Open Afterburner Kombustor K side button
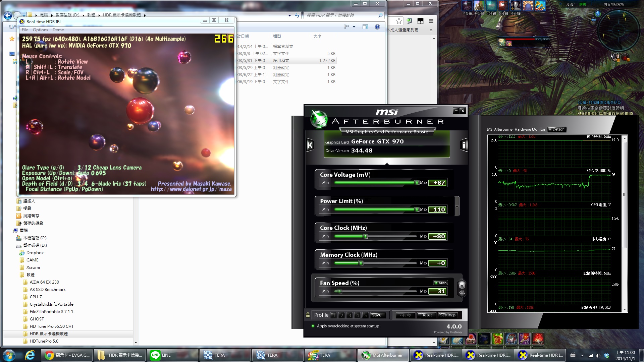 click(x=310, y=145)
